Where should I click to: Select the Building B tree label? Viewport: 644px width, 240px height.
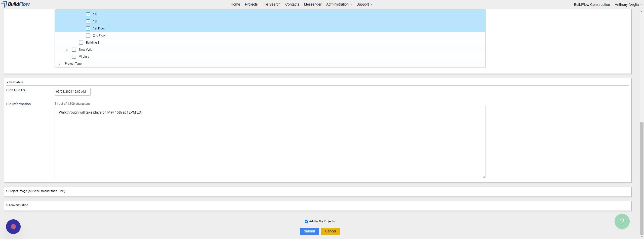point(93,43)
